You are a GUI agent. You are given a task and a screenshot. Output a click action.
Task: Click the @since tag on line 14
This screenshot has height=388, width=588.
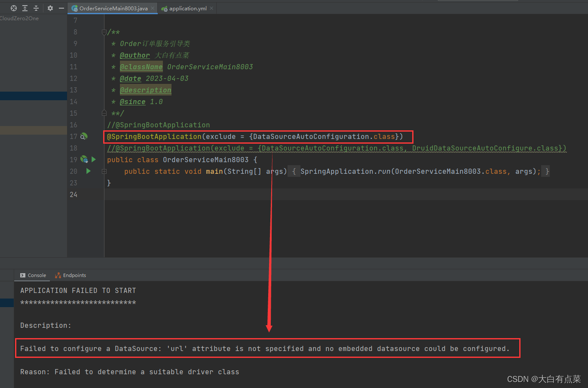(133, 102)
